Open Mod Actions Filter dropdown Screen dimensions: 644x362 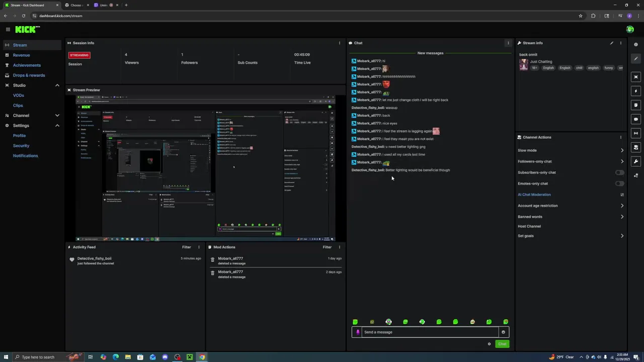point(327,247)
